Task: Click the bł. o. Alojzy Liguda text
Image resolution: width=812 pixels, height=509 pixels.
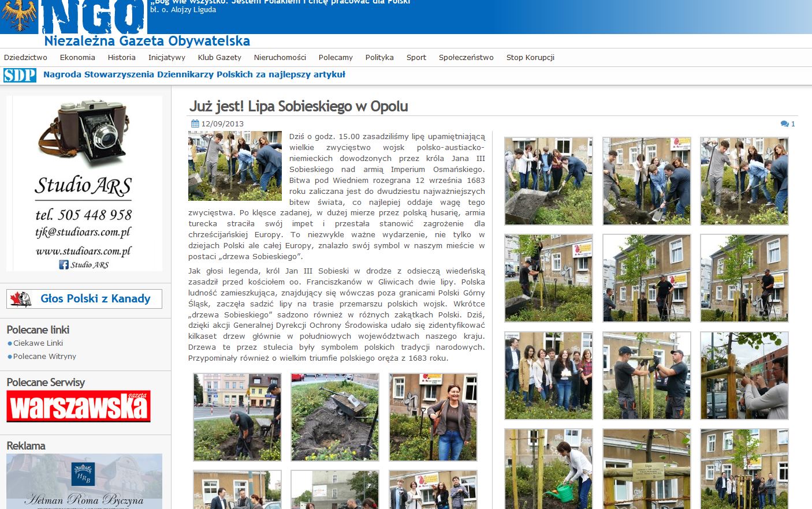Action: coord(183,10)
